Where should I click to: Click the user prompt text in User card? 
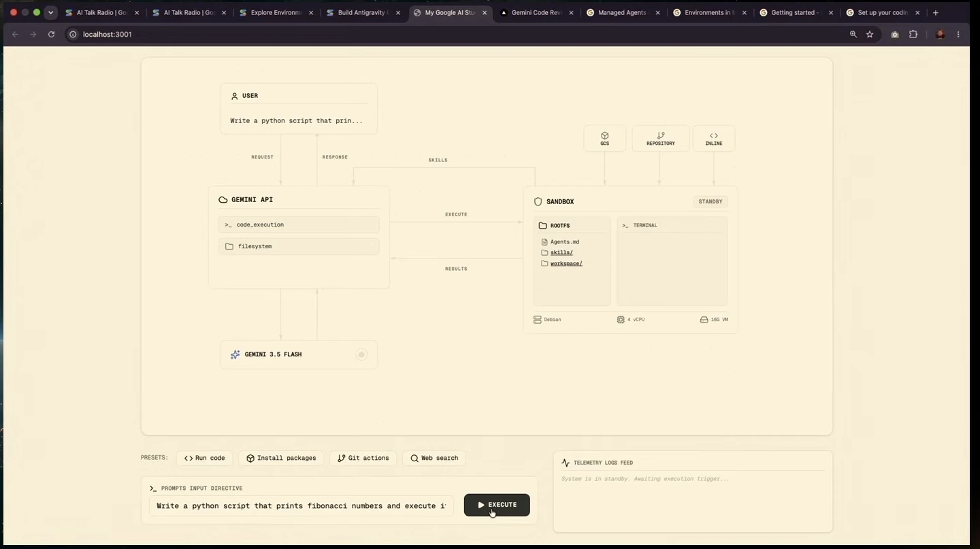pyautogui.click(x=296, y=120)
